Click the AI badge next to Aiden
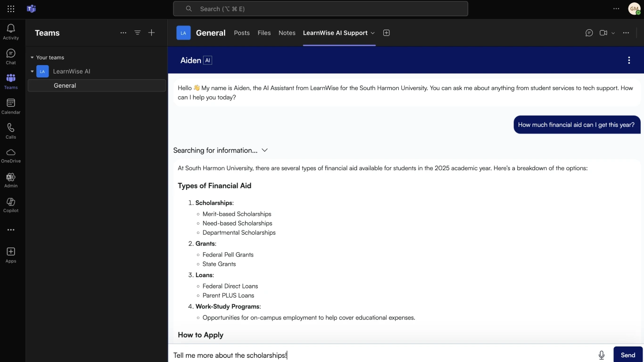The height and width of the screenshot is (362, 644). [207, 60]
